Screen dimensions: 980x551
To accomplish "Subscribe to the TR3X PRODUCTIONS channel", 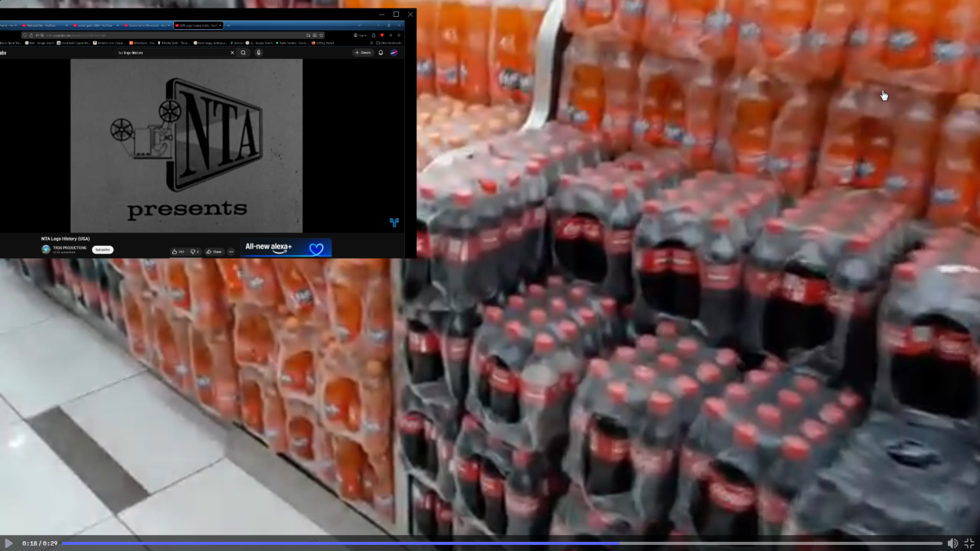I will click(x=103, y=249).
